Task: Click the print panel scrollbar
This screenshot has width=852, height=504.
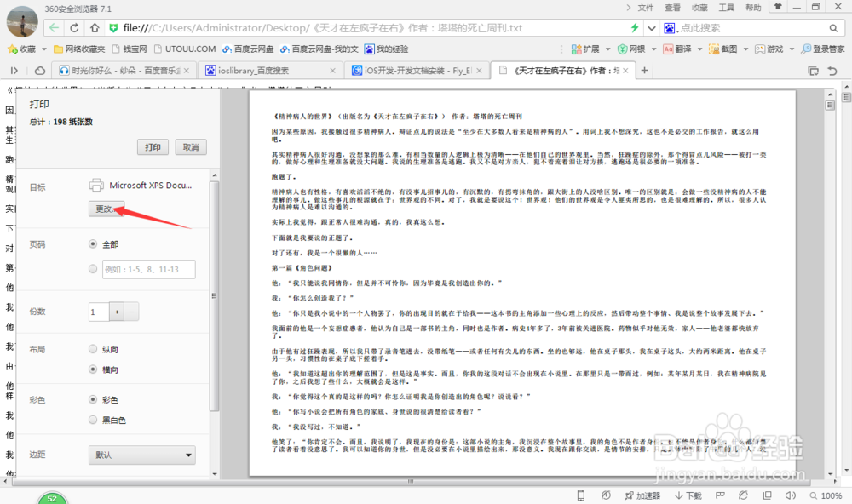Action: (214, 296)
